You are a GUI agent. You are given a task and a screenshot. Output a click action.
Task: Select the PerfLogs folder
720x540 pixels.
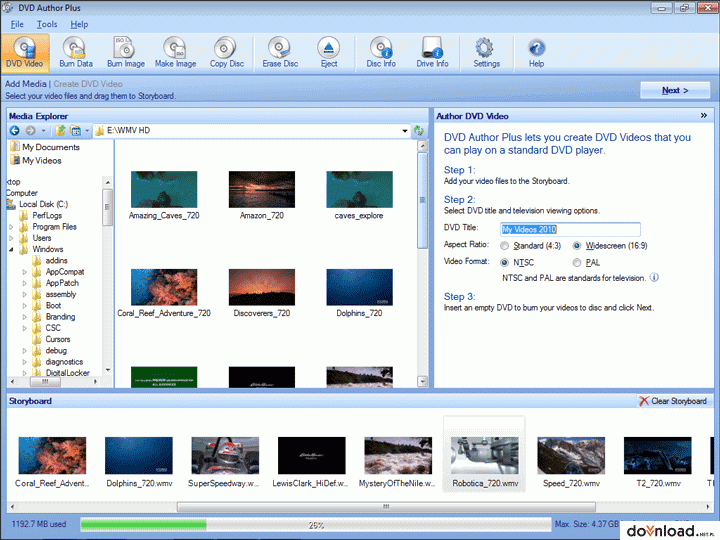(40, 215)
